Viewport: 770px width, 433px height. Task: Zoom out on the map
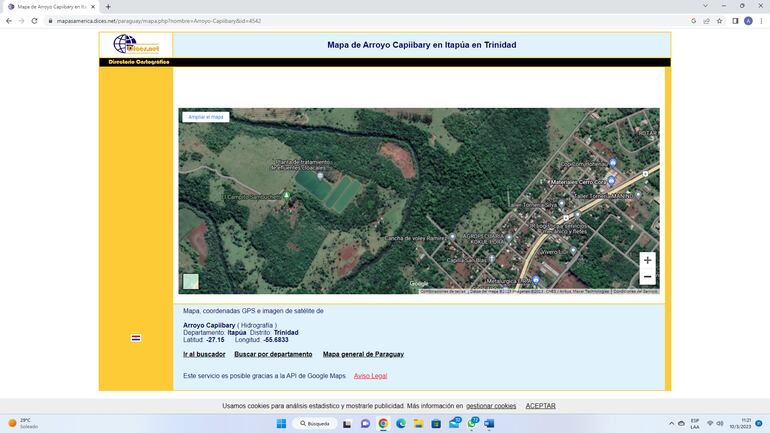click(x=647, y=277)
